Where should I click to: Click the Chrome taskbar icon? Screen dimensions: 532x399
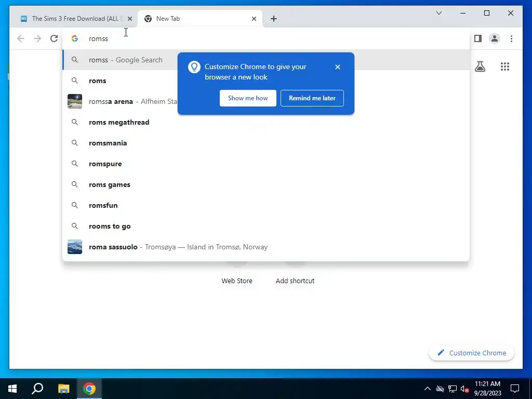tap(89, 389)
